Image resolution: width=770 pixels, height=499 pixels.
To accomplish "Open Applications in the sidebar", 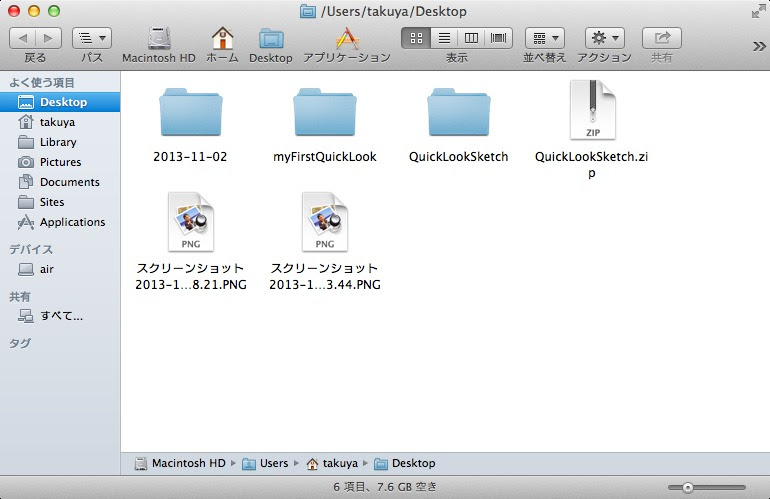I will point(60,222).
